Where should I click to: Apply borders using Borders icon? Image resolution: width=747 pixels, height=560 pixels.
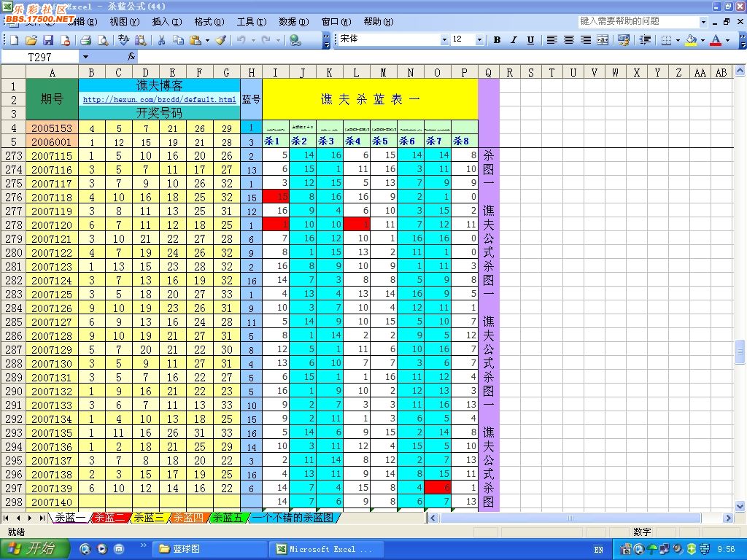[x=667, y=40]
